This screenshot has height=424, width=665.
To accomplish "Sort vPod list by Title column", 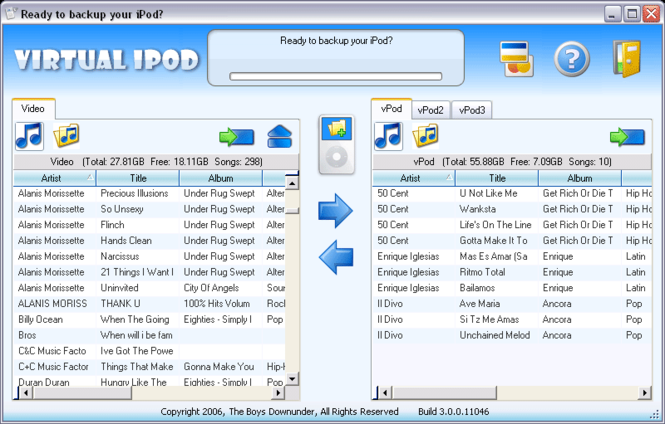I will pos(497,178).
